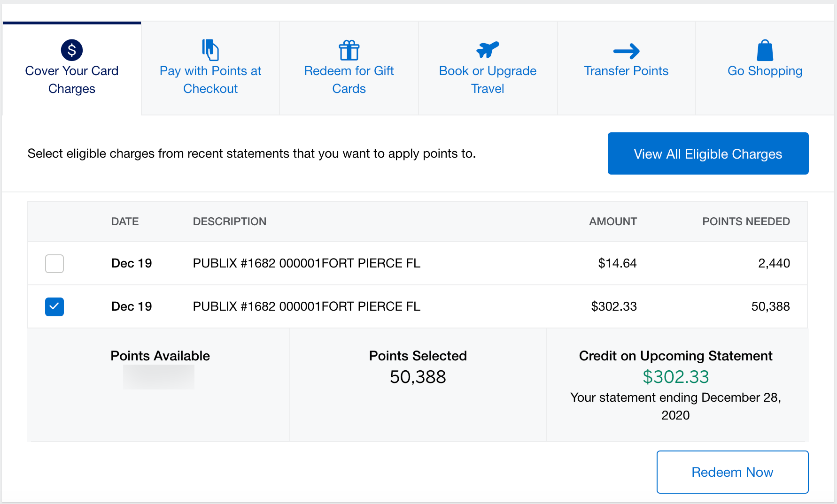Image resolution: width=837 pixels, height=504 pixels.
Task: Enable selection for the Dec 19 first charge
Action: (54, 263)
